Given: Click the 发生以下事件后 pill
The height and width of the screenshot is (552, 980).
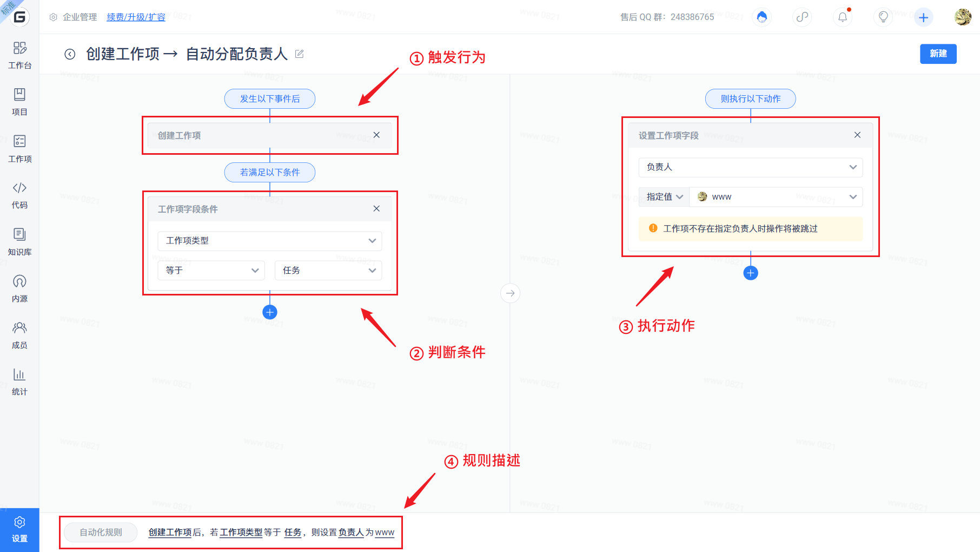Looking at the screenshot, I should (x=270, y=98).
